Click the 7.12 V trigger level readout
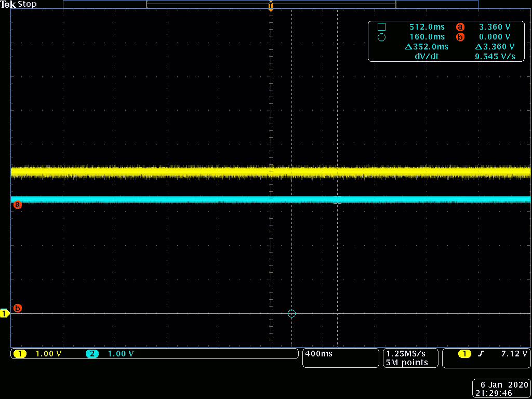 coord(513,354)
